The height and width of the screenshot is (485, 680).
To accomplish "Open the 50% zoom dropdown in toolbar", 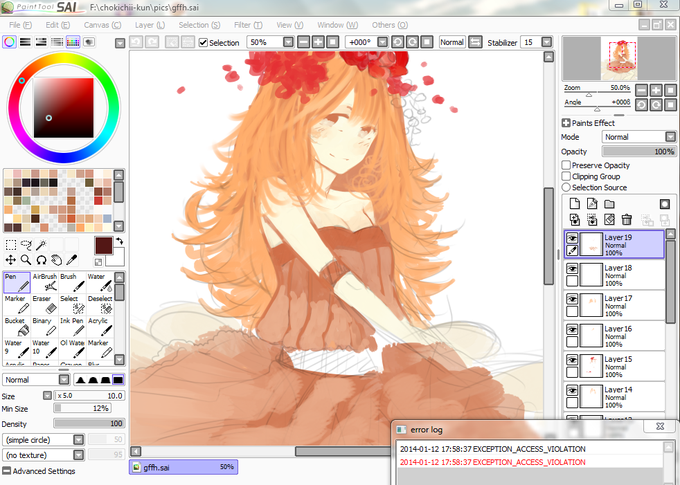I will (x=288, y=42).
